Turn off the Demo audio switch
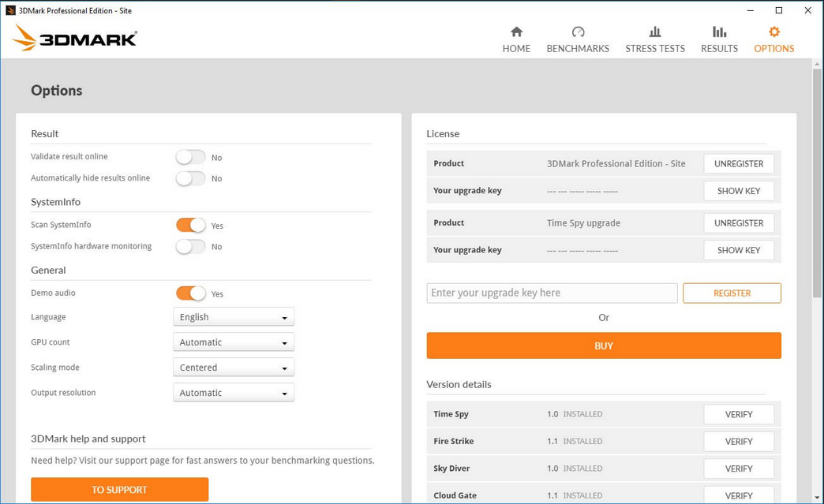The image size is (824, 504). point(191,293)
